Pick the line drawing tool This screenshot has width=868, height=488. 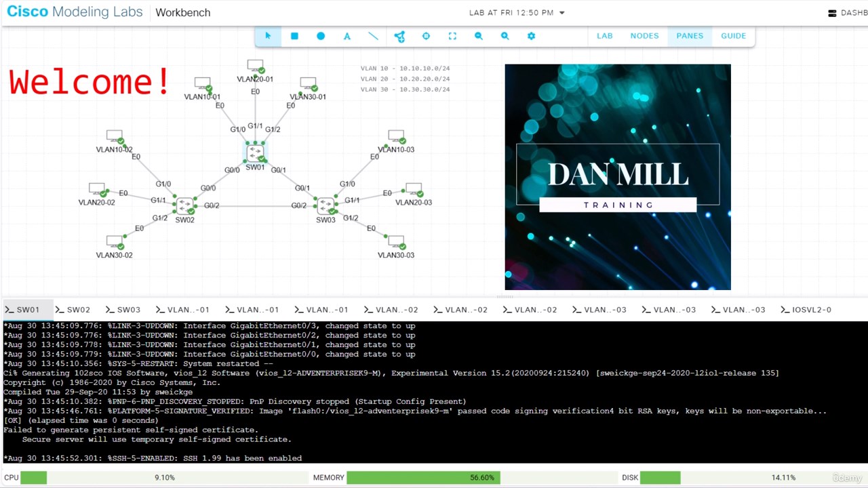pos(373,36)
